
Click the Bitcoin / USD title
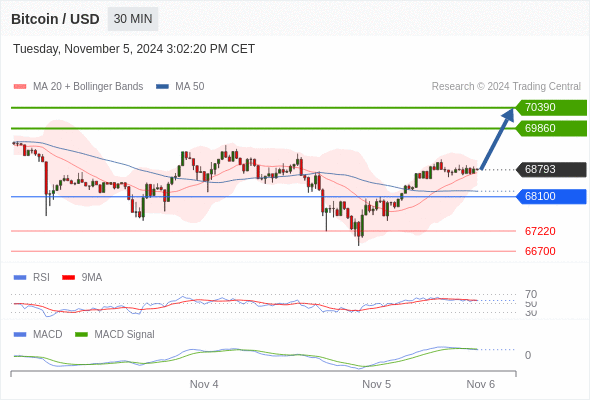click(x=55, y=19)
